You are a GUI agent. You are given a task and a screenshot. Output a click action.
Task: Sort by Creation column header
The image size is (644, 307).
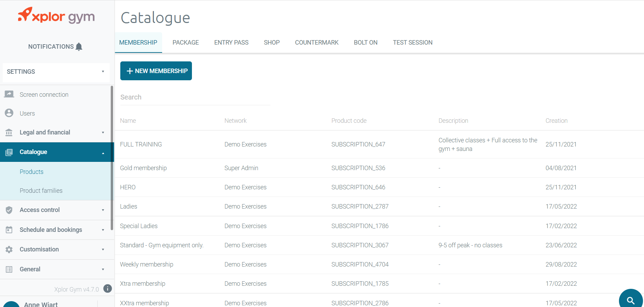point(556,121)
